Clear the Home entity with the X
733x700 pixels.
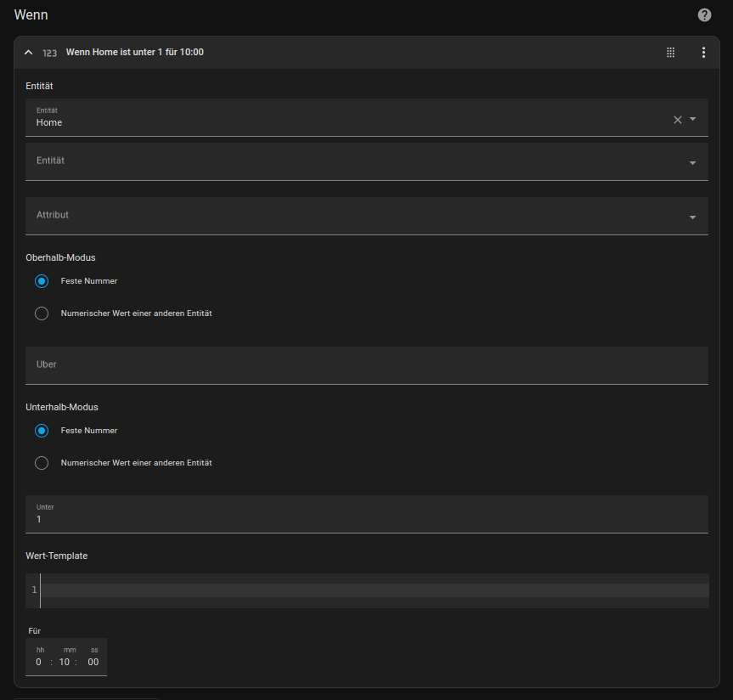(x=678, y=120)
